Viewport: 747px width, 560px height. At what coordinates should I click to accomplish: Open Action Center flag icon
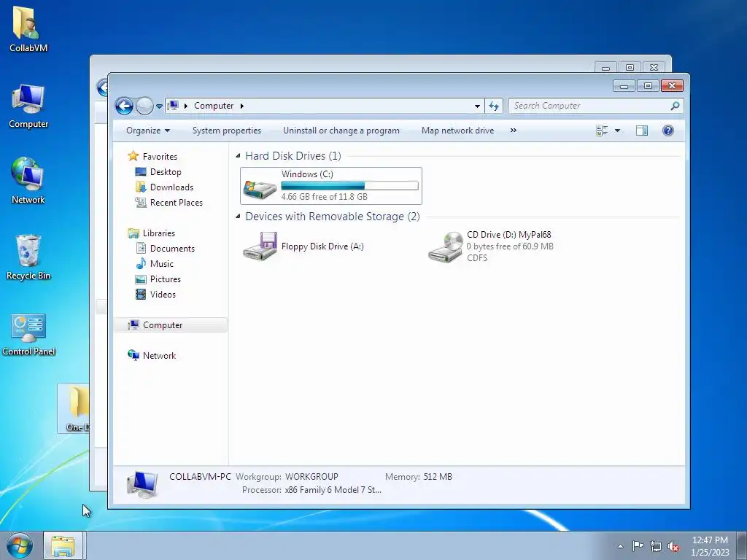pos(638,546)
